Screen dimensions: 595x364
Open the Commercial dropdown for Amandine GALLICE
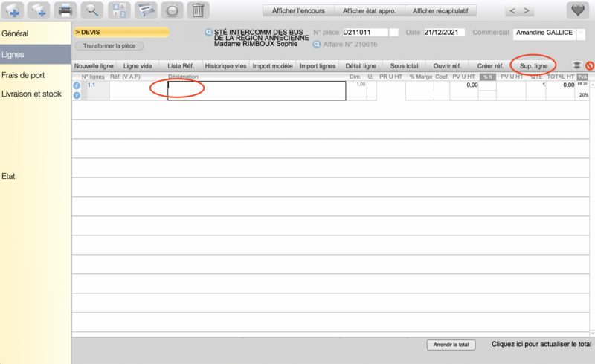pos(581,33)
